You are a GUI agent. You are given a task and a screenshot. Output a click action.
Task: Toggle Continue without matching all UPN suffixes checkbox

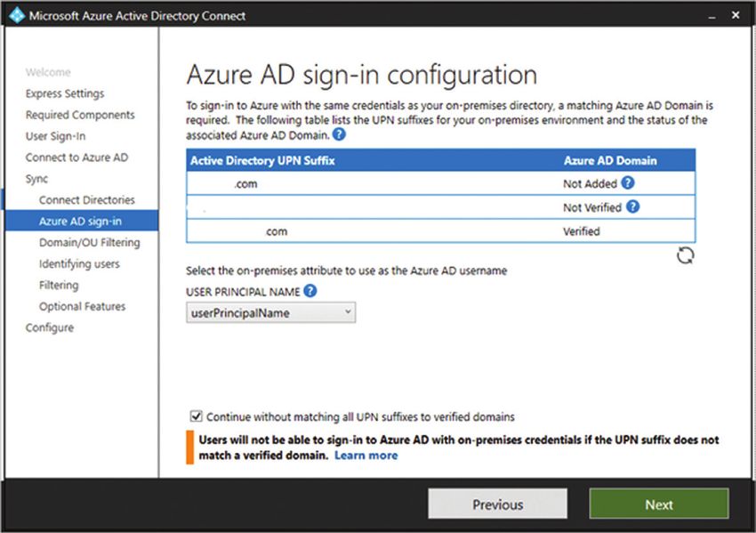[x=196, y=416]
